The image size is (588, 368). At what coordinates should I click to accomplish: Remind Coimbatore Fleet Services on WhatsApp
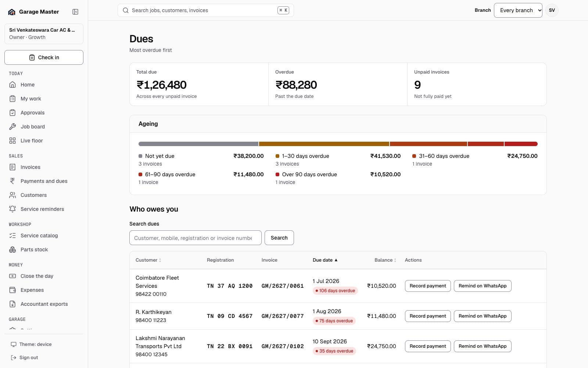click(483, 286)
